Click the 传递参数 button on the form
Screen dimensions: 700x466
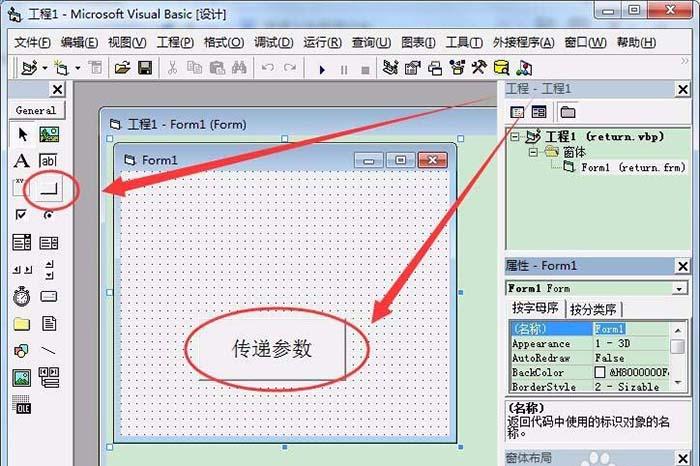click(271, 349)
